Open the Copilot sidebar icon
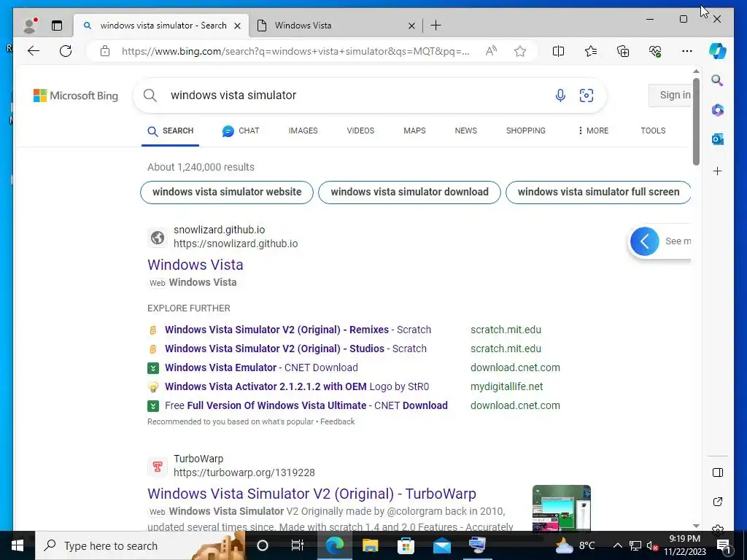747x560 pixels. pos(718,51)
